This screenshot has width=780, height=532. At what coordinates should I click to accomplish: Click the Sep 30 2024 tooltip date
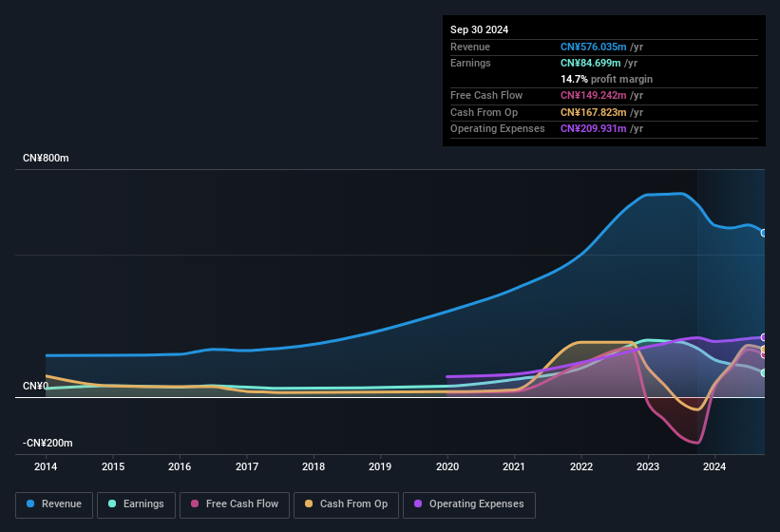pos(479,29)
